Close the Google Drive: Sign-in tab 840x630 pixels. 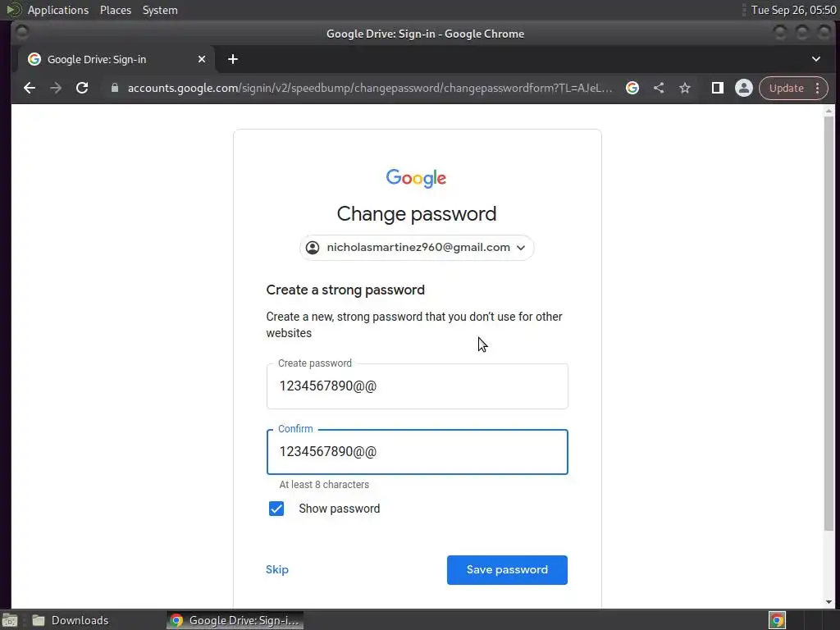click(202, 59)
